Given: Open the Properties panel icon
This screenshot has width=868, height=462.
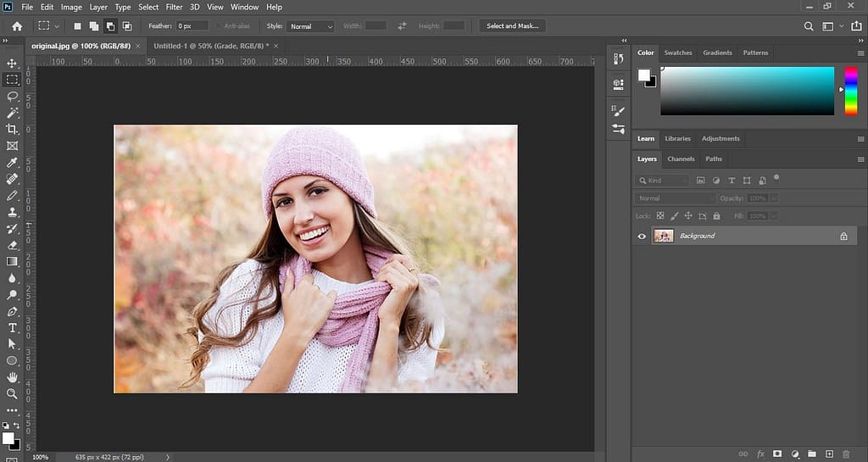Looking at the screenshot, I should (x=618, y=84).
